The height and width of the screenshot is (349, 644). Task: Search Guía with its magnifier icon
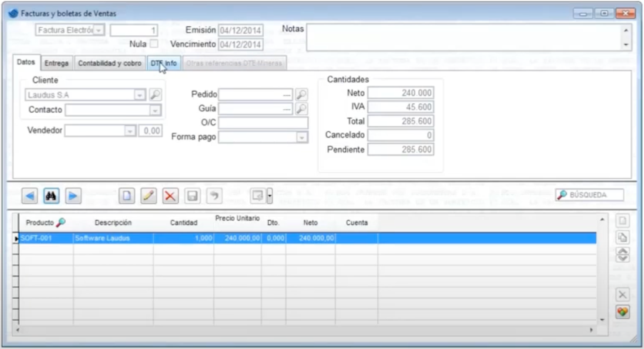click(301, 109)
